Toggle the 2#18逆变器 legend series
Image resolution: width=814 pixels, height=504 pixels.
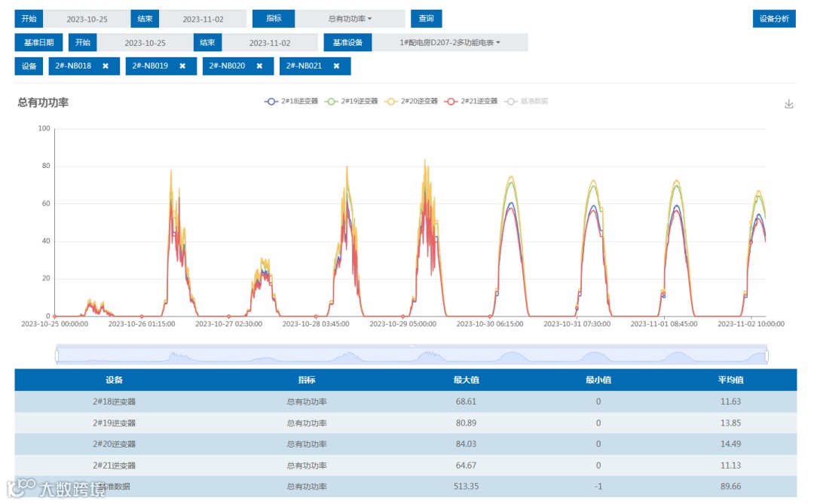click(291, 101)
